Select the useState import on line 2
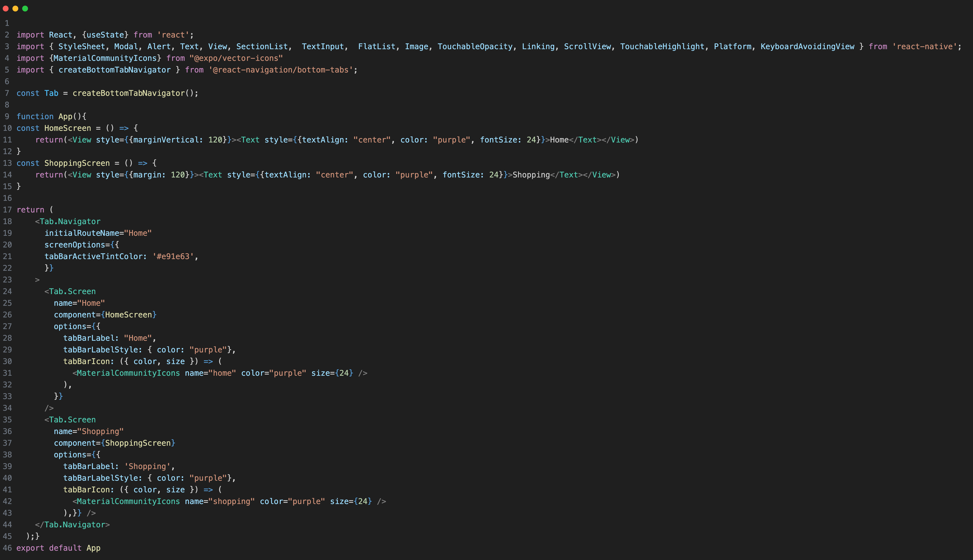This screenshot has height=560, width=973. point(104,35)
